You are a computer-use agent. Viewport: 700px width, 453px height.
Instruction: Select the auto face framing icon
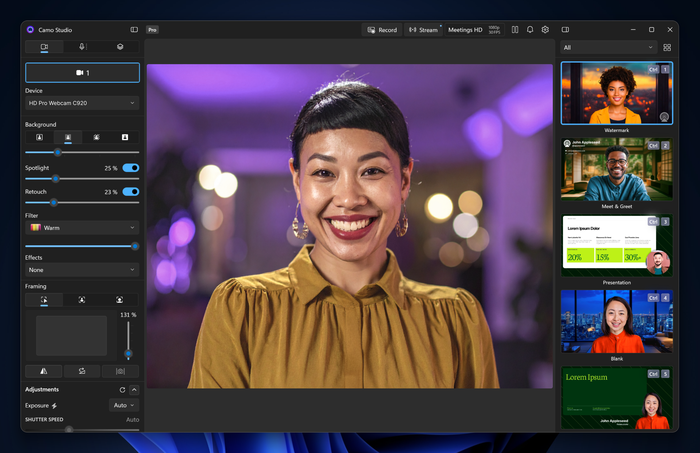click(x=82, y=300)
